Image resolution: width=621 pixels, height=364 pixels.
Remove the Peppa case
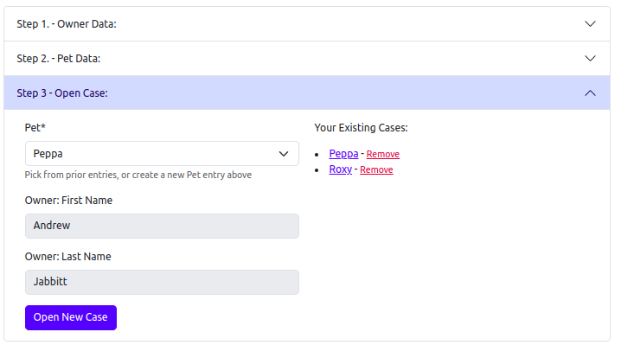click(x=383, y=155)
